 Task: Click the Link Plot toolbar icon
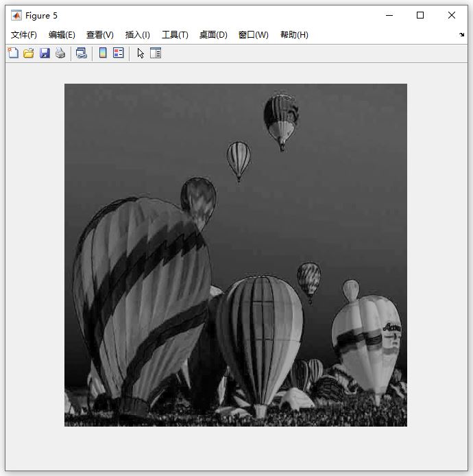(x=82, y=53)
